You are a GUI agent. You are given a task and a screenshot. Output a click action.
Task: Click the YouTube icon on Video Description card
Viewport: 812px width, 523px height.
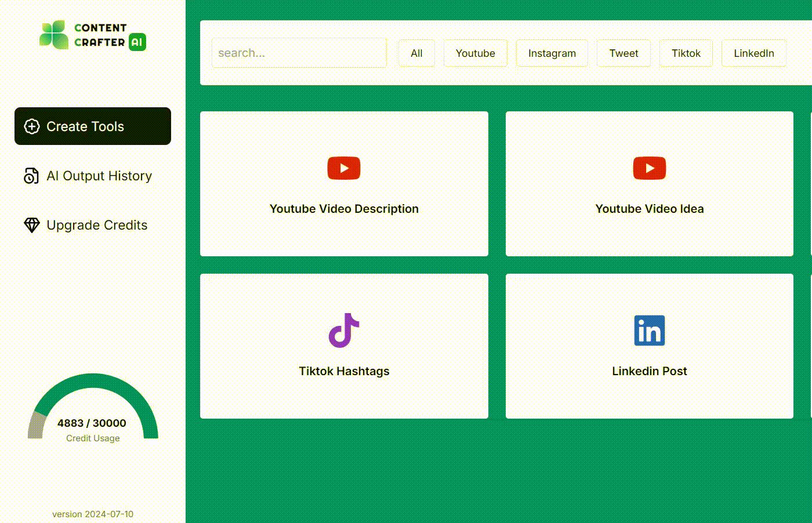point(344,168)
